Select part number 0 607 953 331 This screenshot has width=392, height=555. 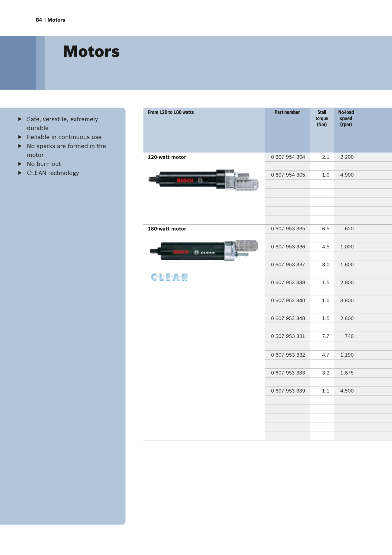(x=288, y=336)
